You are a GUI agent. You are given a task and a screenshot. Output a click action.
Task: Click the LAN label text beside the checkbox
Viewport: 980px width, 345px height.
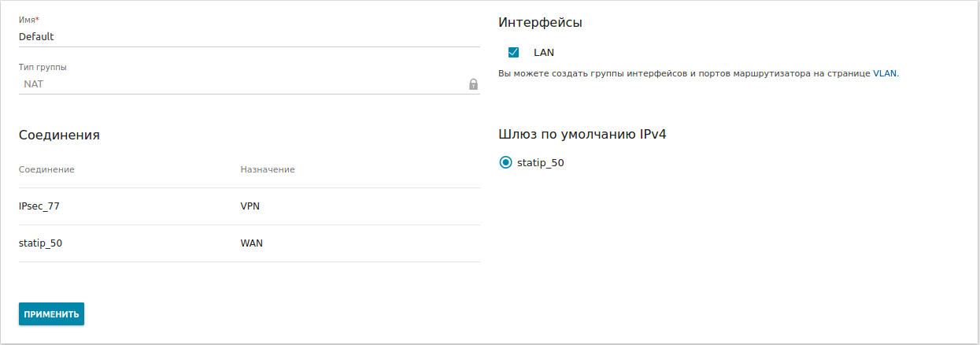click(544, 53)
